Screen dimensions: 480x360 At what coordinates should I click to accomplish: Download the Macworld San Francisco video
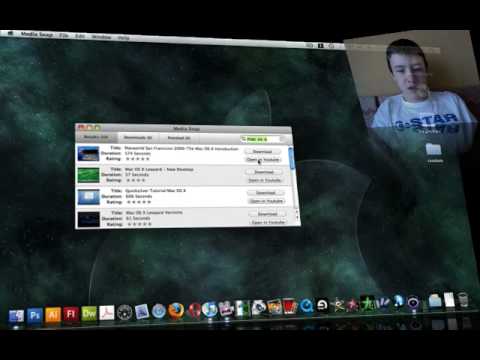263,151
